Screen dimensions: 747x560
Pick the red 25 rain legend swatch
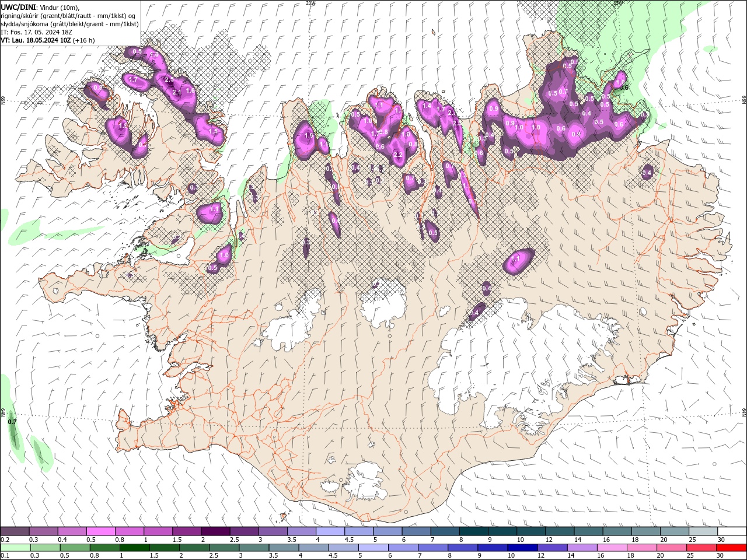point(701,548)
